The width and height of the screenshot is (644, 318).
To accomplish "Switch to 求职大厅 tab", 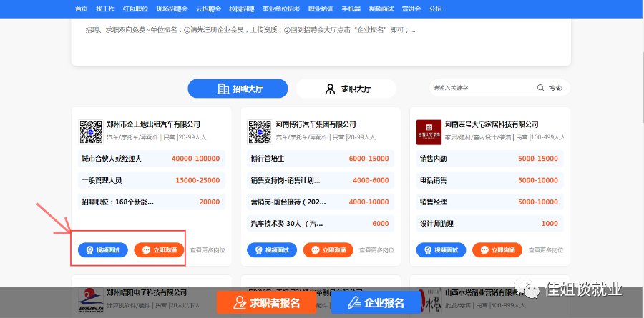I will point(346,89).
